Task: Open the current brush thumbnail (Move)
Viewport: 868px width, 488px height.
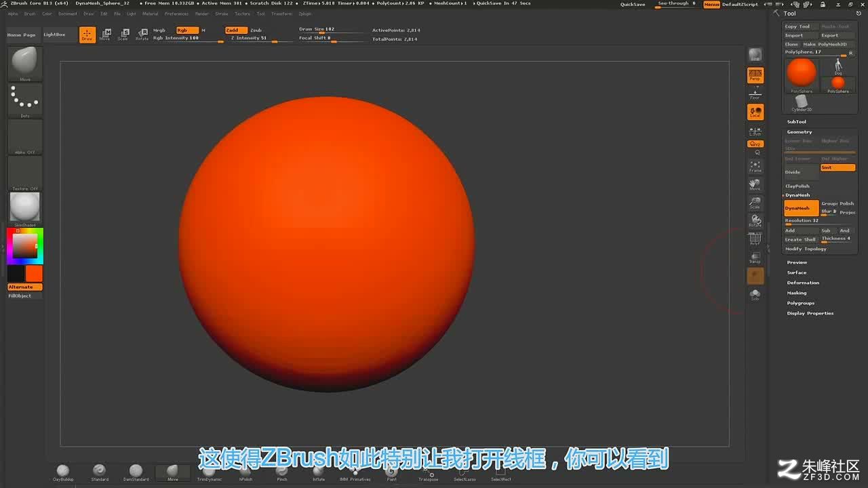Action: (25, 64)
